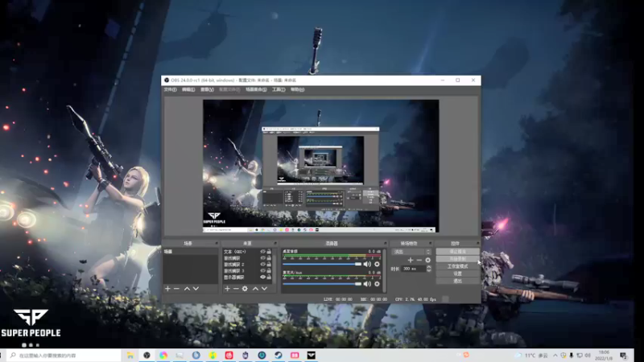644x362 pixels.
Task: Add a new source with the plus icon
Action: [227, 289]
